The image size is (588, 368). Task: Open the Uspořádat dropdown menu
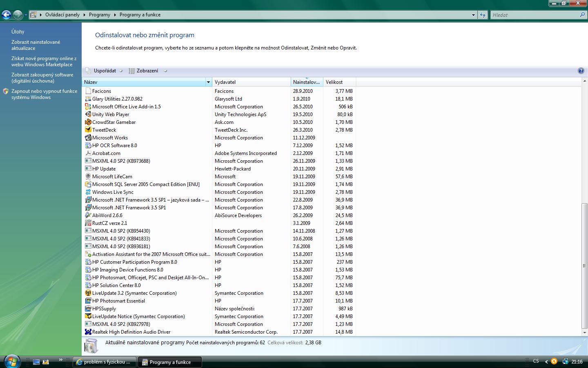point(105,71)
